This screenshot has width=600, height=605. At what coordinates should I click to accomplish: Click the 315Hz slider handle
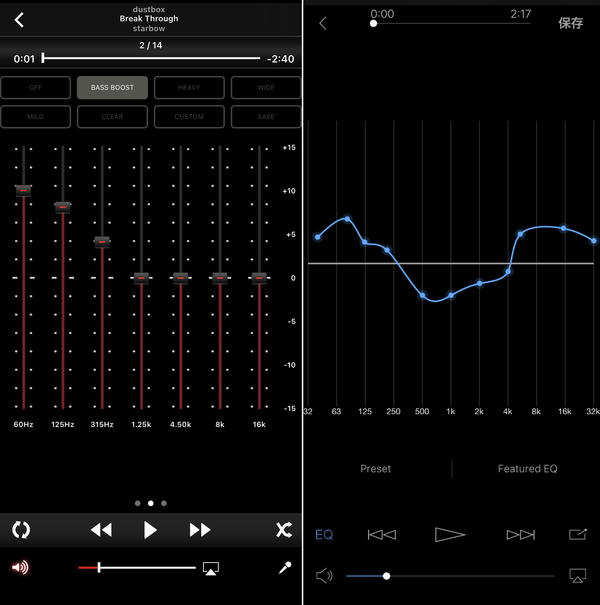102,242
